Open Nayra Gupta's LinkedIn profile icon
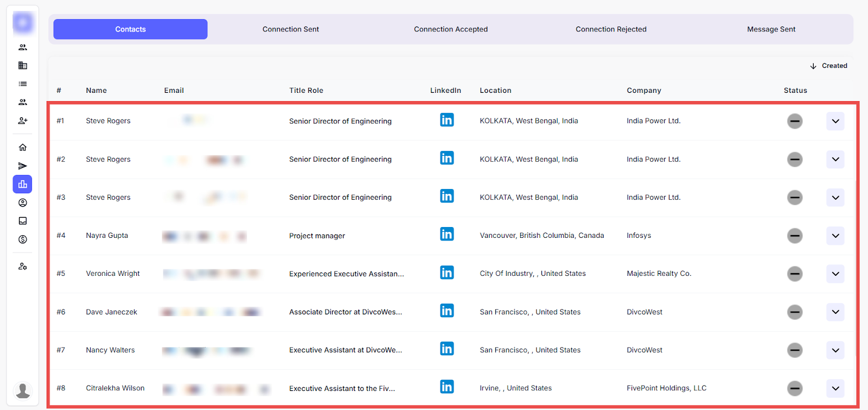Viewport: 868px width, 410px height. 446,235
